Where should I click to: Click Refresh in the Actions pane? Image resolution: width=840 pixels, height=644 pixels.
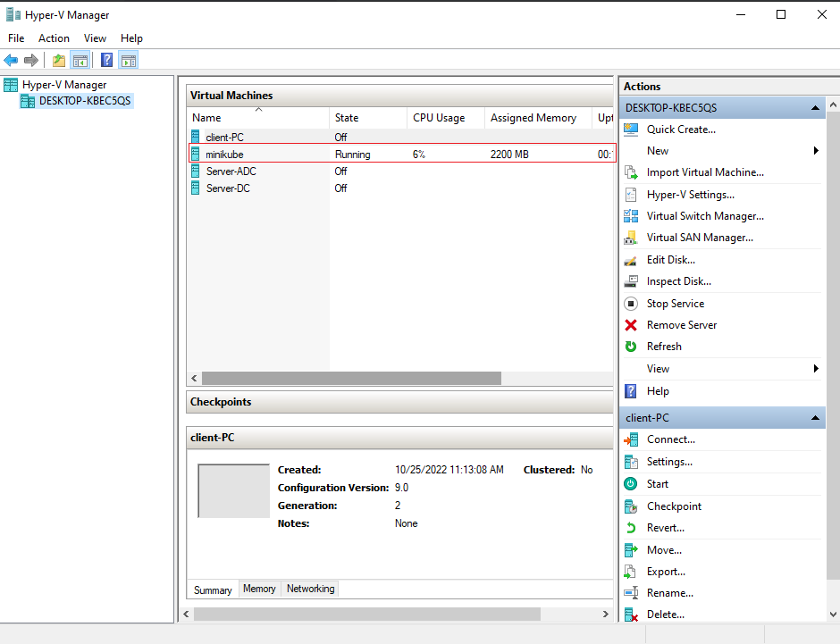point(666,346)
